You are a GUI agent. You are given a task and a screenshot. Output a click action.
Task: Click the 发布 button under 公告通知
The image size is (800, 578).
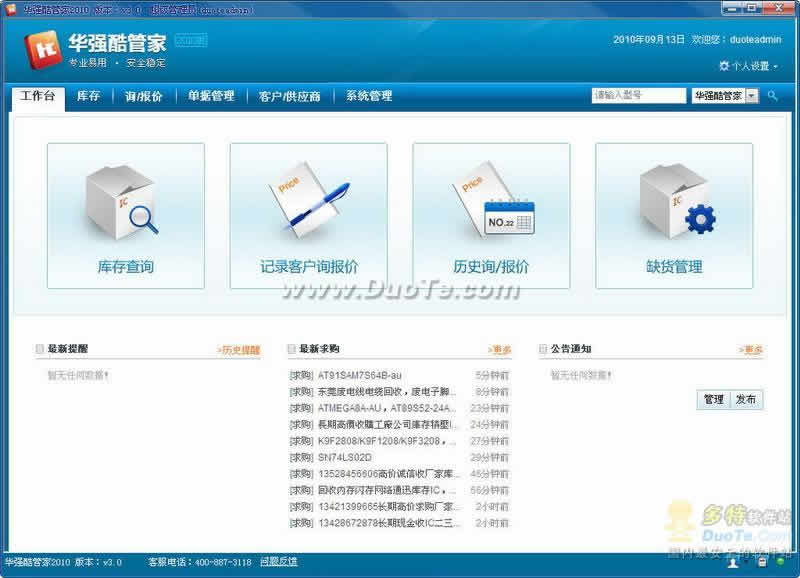click(x=746, y=399)
